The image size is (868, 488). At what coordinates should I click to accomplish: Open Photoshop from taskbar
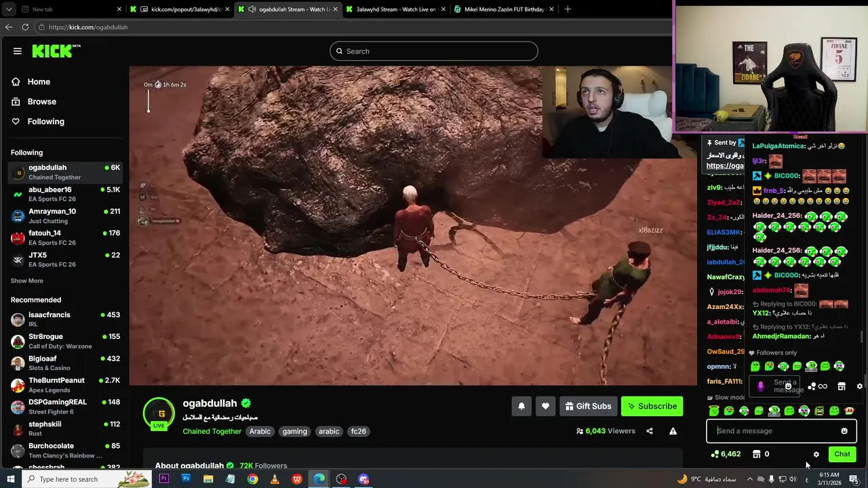point(186,479)
